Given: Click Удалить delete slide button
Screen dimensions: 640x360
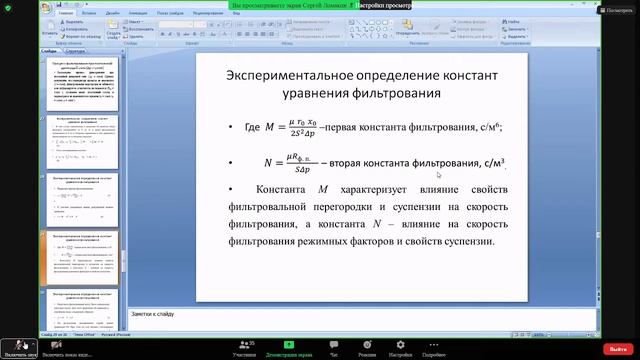Looking at the screenshot, I should coord(133,36).
